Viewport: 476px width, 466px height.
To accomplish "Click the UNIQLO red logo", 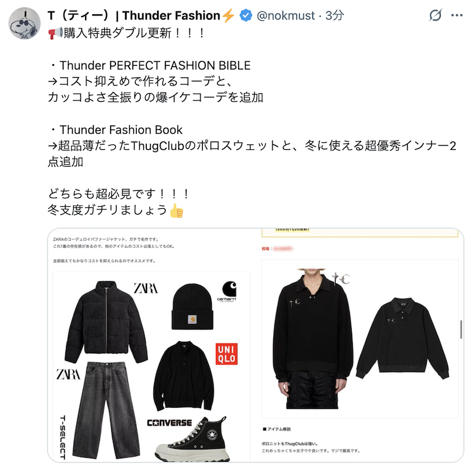I will [227, 354].
